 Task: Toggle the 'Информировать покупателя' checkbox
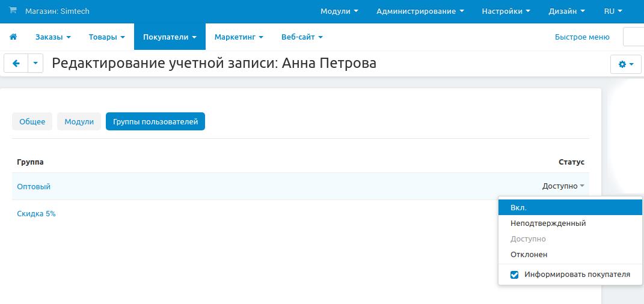pos(514,275)
